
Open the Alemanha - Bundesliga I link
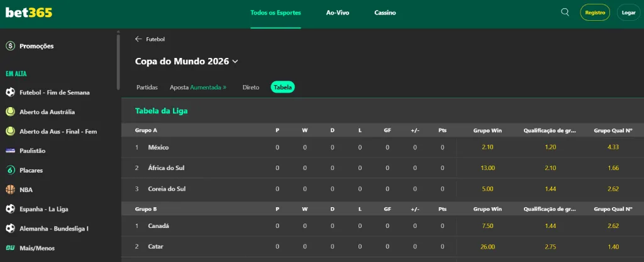coord(54,229)
